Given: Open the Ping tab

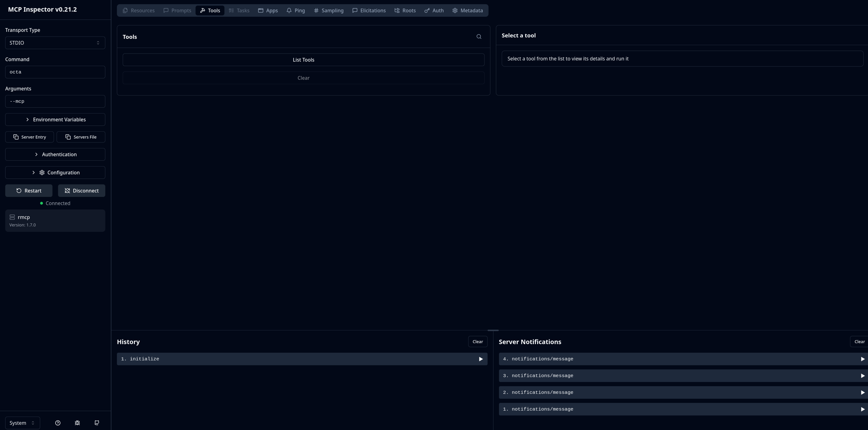Looking at the screenshot, I should tap(296, 10).
